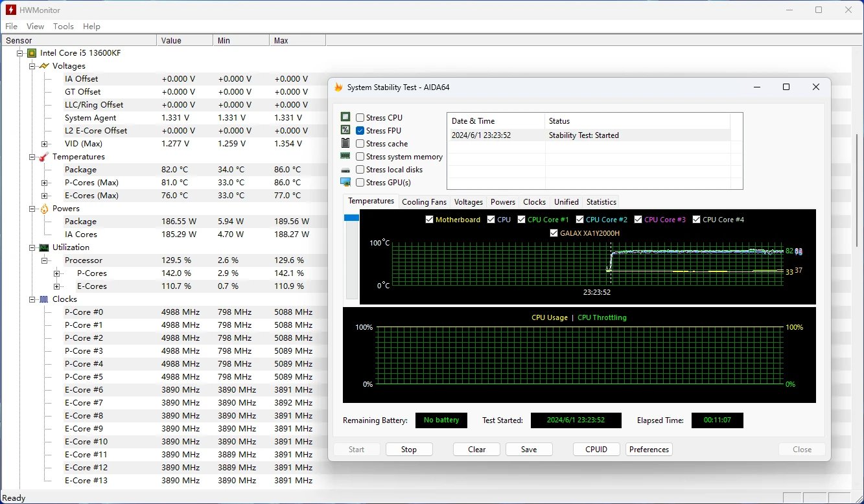Collapse the Processor utilization node

(x=45, y=260)
